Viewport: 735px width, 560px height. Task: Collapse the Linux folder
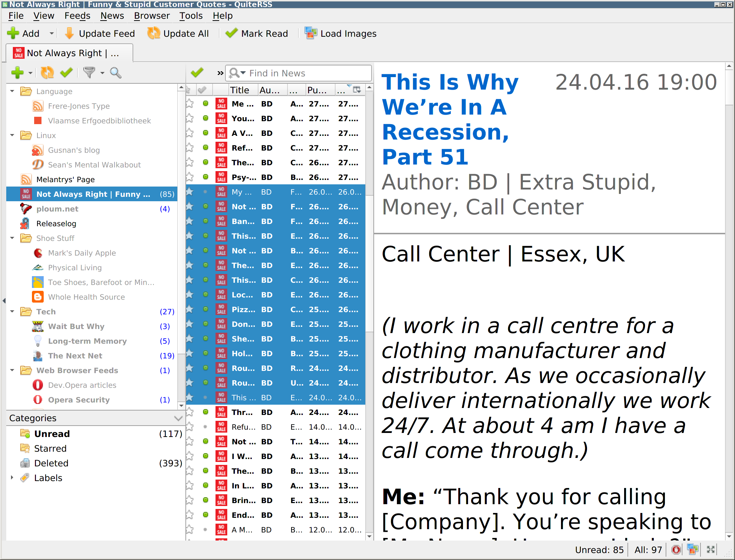click(x=12, y=135)
